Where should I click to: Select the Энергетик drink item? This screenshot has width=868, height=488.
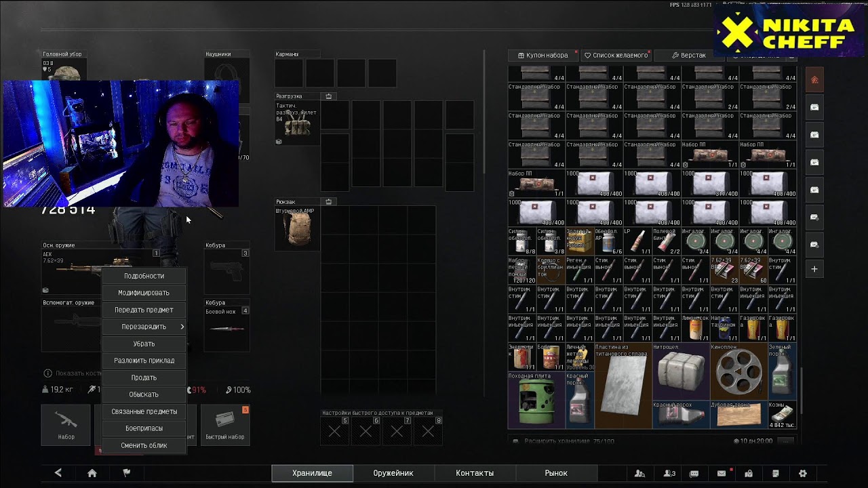[522, 357]
